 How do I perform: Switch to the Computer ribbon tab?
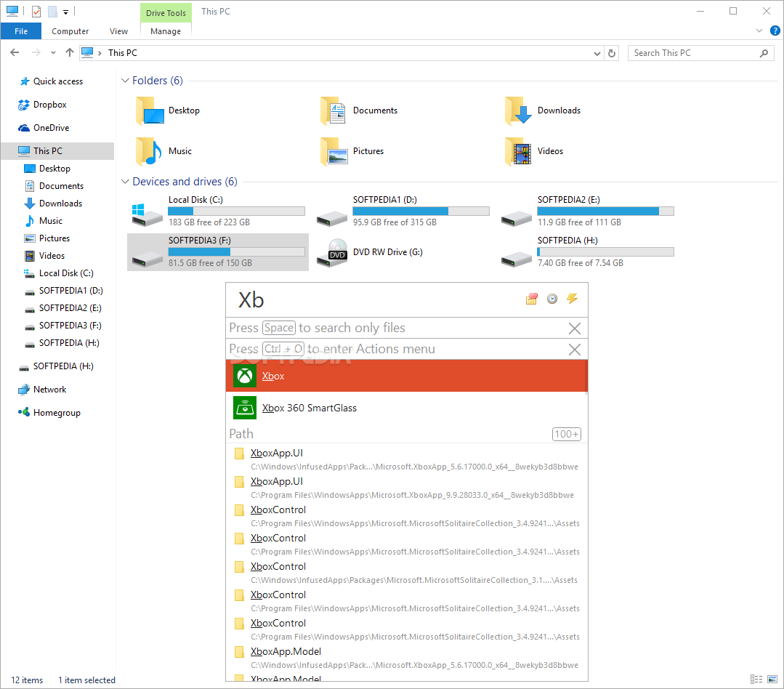[70, 31]
